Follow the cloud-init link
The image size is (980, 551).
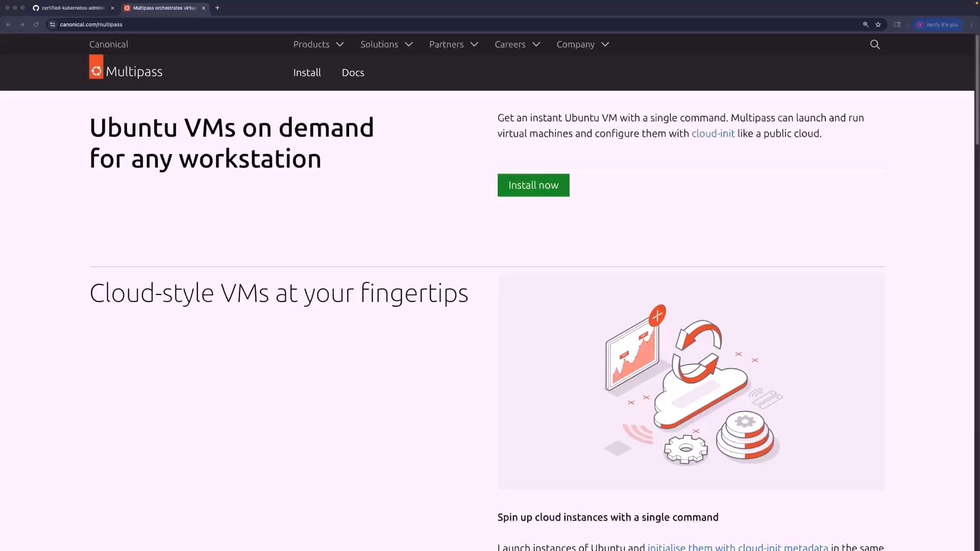coord(713,134)
